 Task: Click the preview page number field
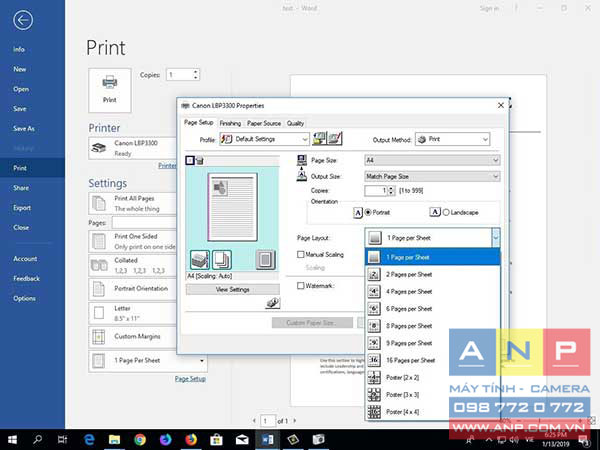[x=268, y=421]
